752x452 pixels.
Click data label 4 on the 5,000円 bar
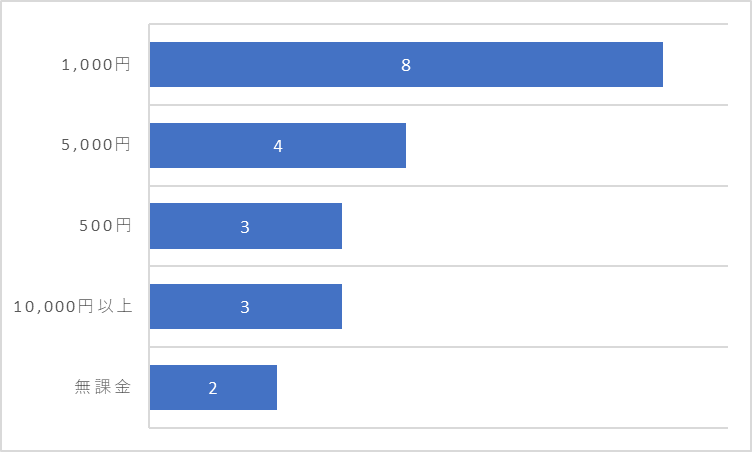point(278,146)
